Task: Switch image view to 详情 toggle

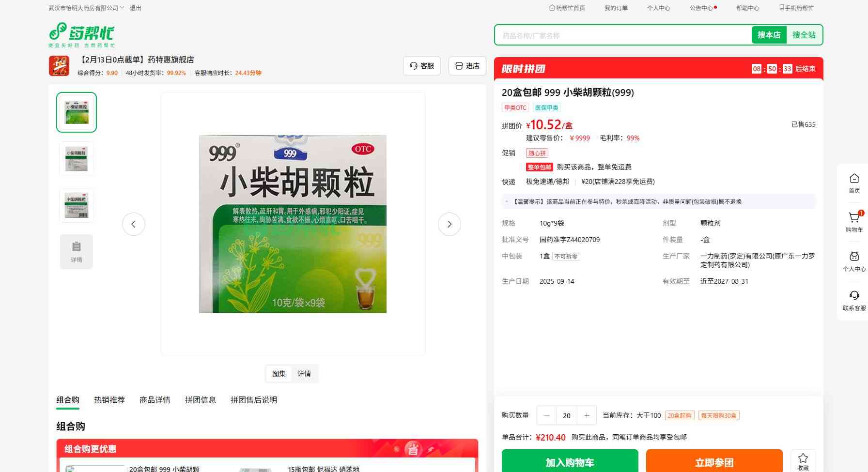Action: (304, 374)
